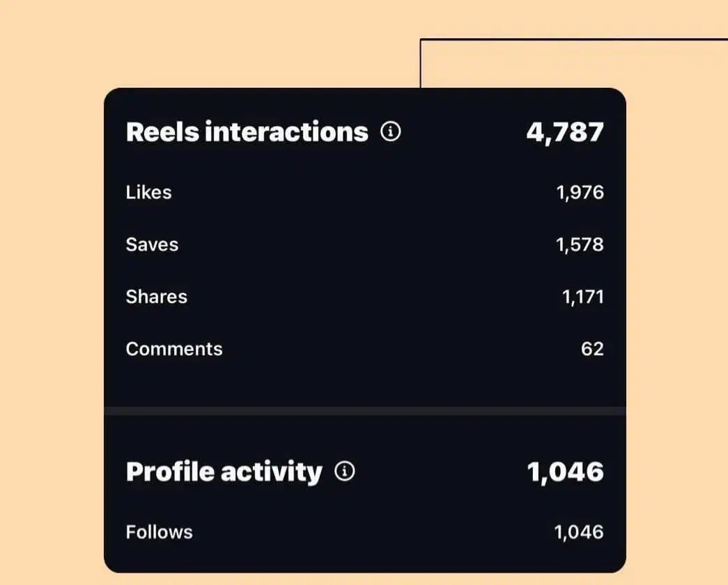Select the Profile activity heading

pos(224,472)
